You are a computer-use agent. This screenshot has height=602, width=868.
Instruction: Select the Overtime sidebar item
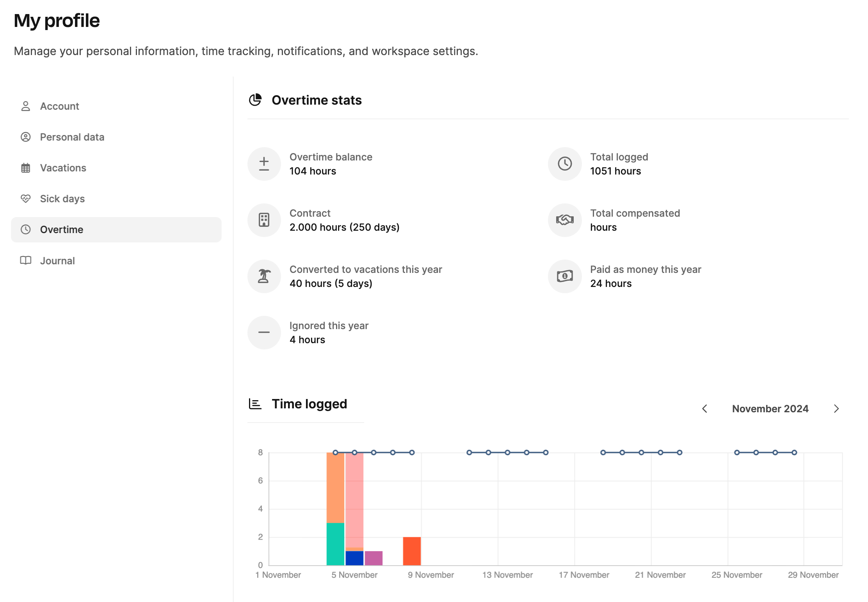(62, 230)
